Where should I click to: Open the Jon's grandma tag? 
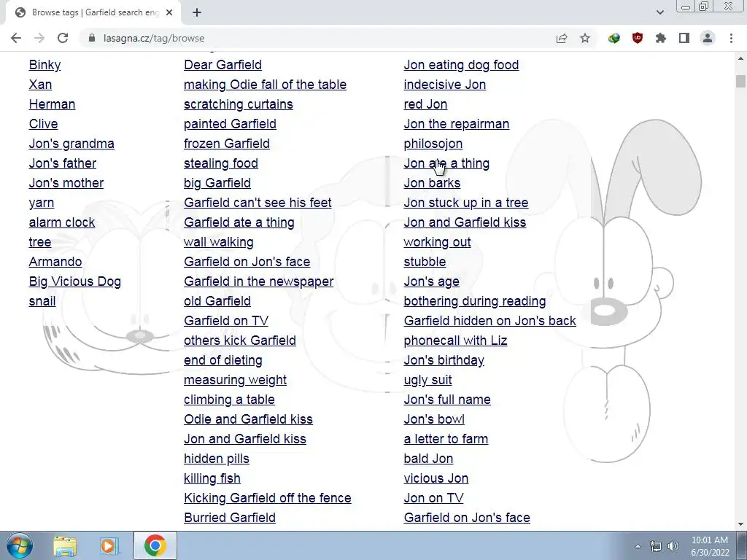71,144
